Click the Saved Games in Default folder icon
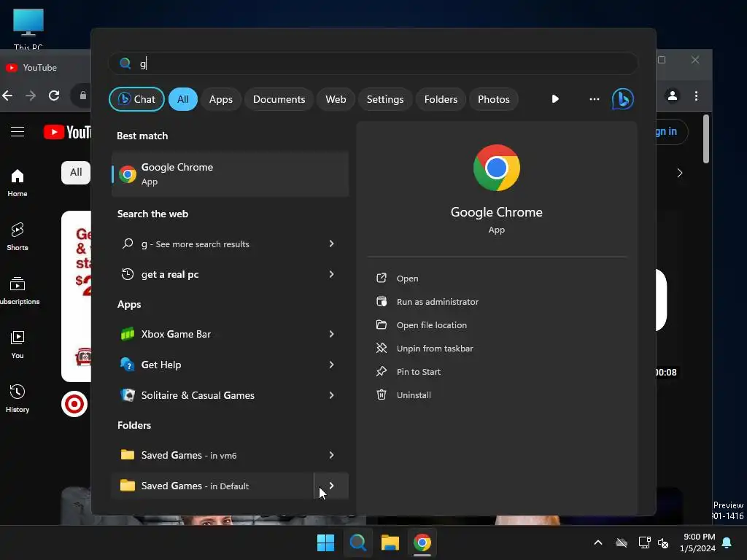Viewport: 747px width, 560px height. click(127, 485)
